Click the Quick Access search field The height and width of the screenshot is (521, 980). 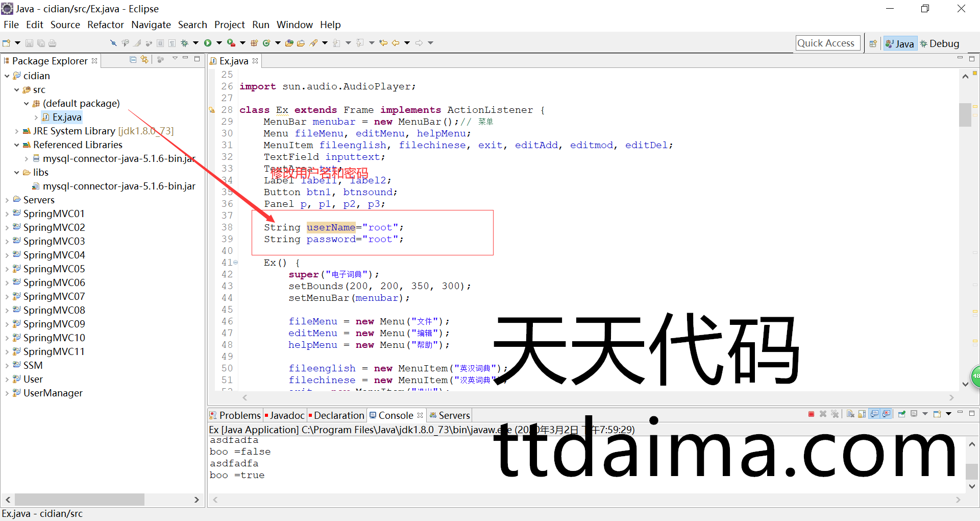[827, 43]
